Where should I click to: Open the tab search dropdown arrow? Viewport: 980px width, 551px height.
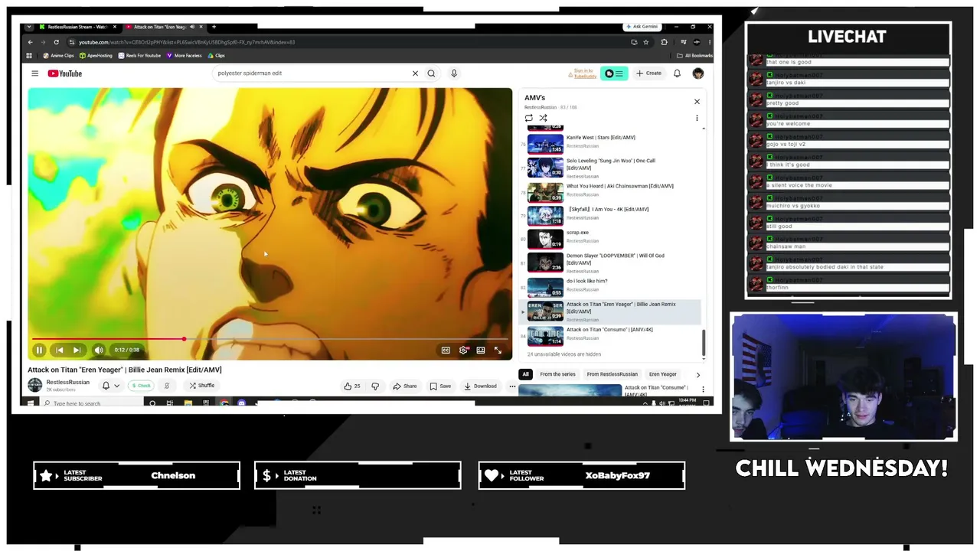(29, 27)
